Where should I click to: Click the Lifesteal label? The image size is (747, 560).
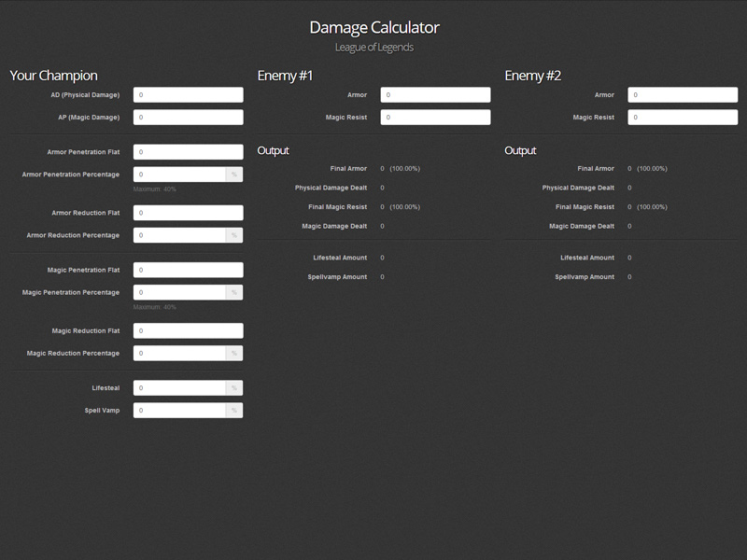[106, 388]
